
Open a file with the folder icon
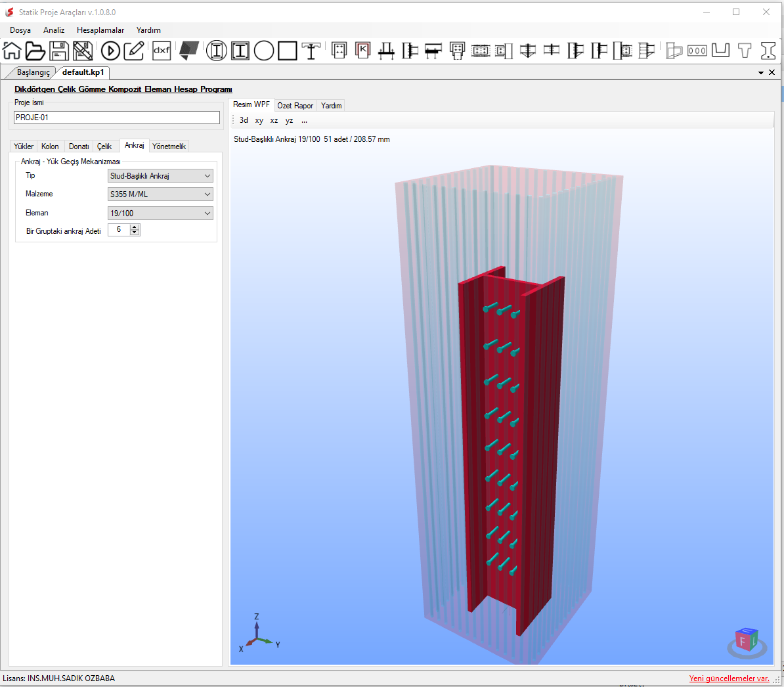click(x=35, y=51)
